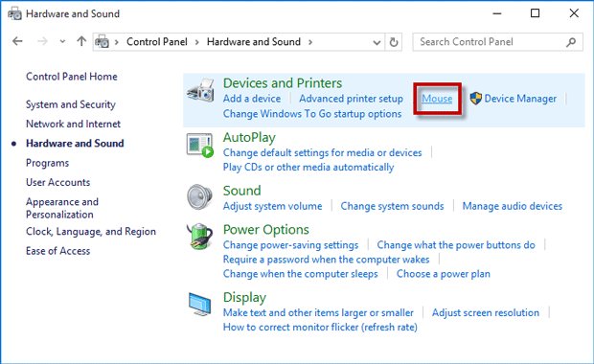Click the AutoPlay category icon
The image size is (594, 364).
[200, 145]
